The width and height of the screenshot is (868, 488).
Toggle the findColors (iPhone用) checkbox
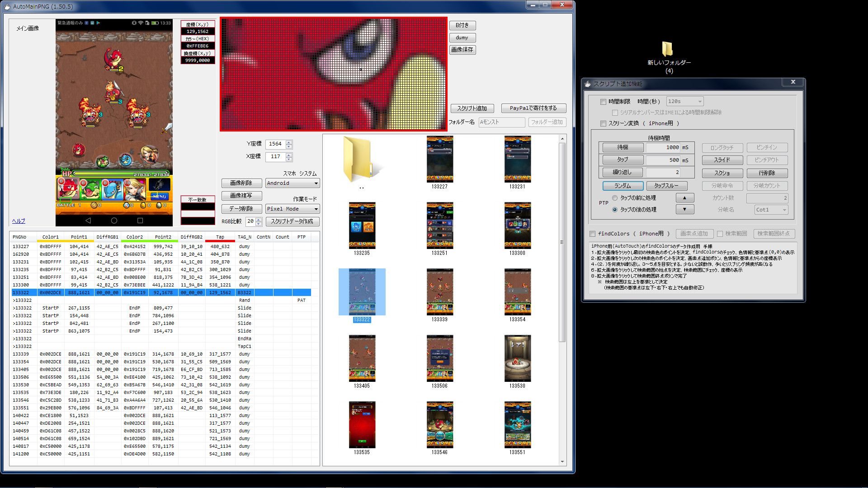point(592,234)
